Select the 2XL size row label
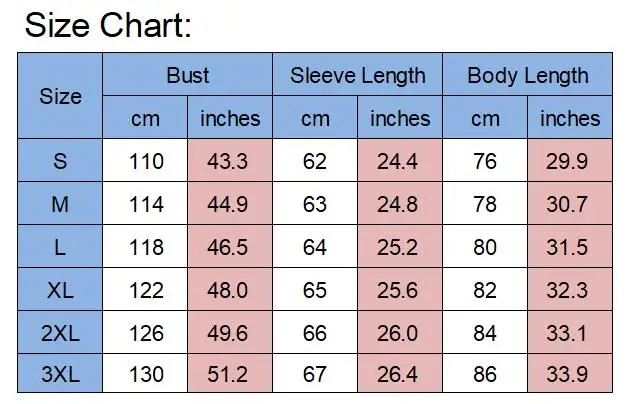The image size is (634, 404). point(60,332)
